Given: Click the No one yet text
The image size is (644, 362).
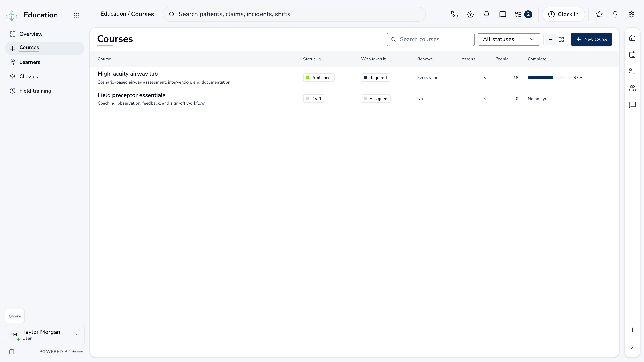Looking at the screenshot, I should 538,99.
